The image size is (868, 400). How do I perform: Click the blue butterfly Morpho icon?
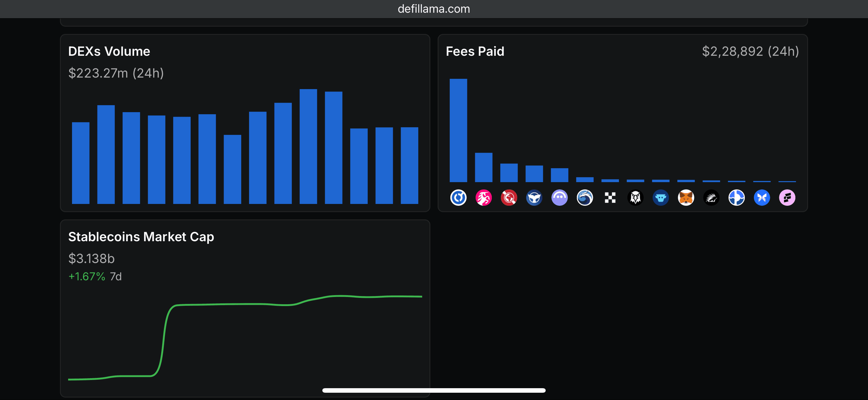point(761,198)
